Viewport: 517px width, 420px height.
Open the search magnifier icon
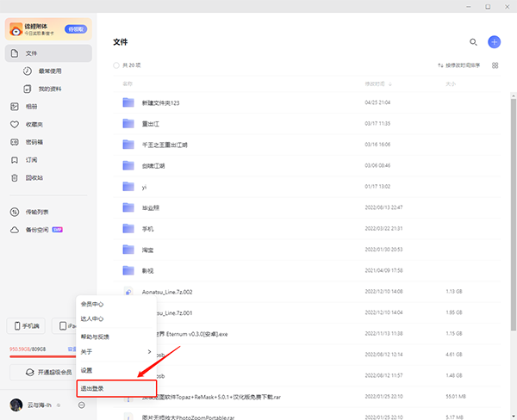pyautogui.click(x=473, y=42)
